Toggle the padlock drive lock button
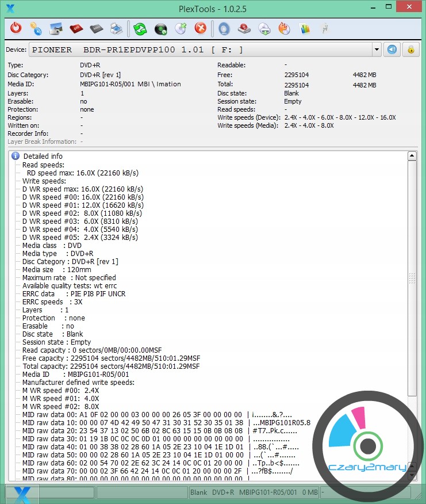This screenshot has height=504, width=426. [410, 49]
